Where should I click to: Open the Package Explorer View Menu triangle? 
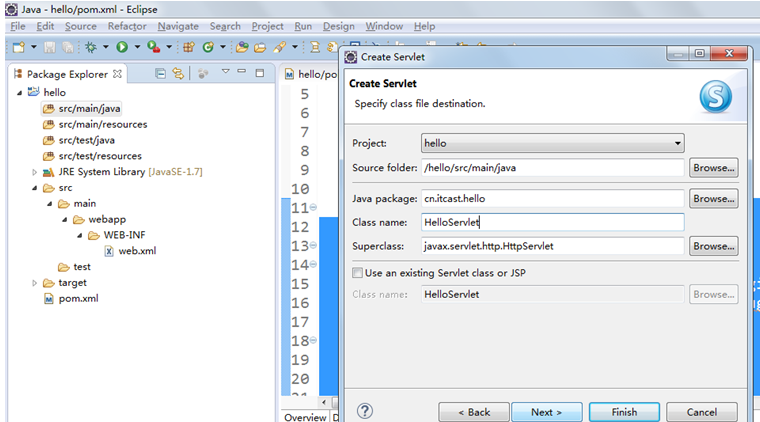click(x=225, y=72)
